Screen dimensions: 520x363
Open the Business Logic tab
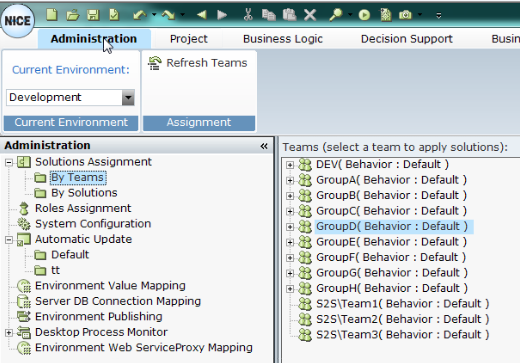283,39
